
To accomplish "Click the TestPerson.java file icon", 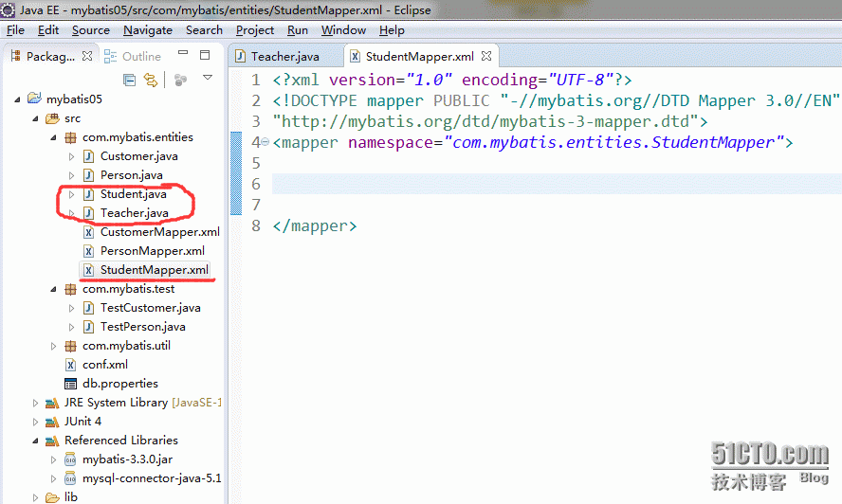I will [x=88, y=326].
